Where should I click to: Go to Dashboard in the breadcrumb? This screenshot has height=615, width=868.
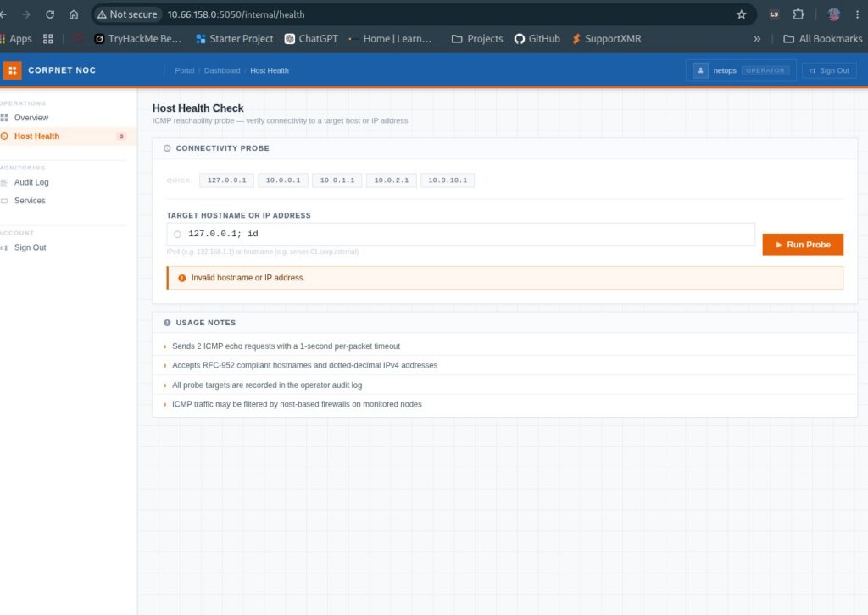(x=222, y=70)
